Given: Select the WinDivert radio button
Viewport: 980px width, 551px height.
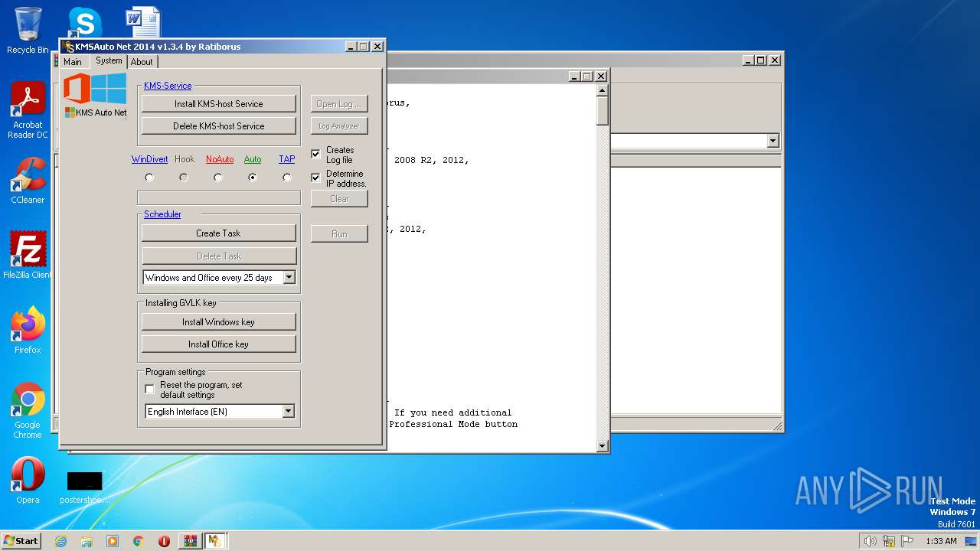Looking at the screenshot, I should [x=149, y=178].
